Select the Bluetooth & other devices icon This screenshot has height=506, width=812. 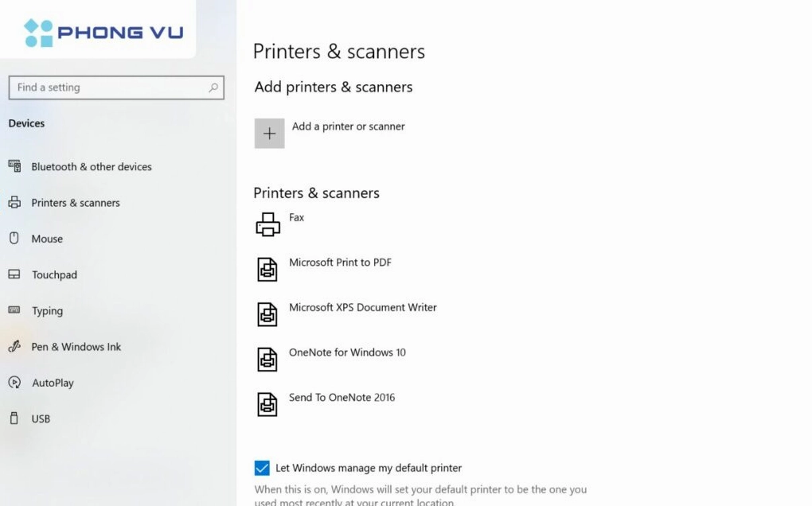[14, 166]
